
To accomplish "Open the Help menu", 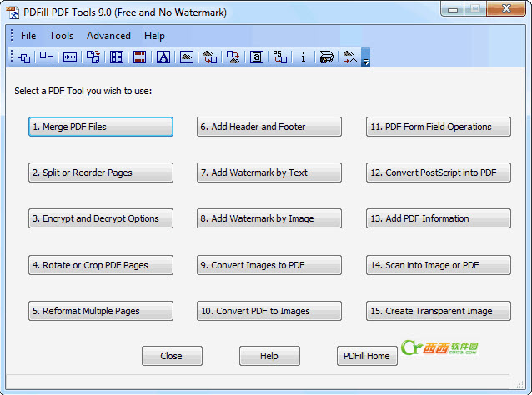I will [x=154, y=36].
